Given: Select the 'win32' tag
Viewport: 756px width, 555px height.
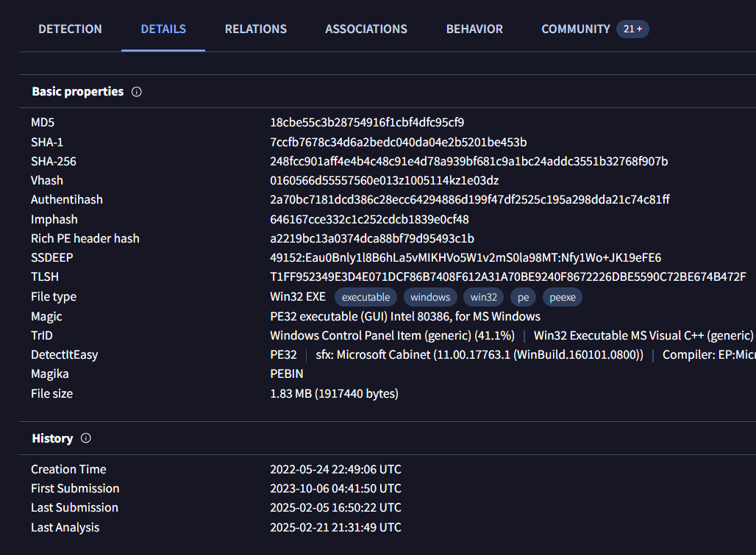Looking at the screenshot, I should click(484, 297).
